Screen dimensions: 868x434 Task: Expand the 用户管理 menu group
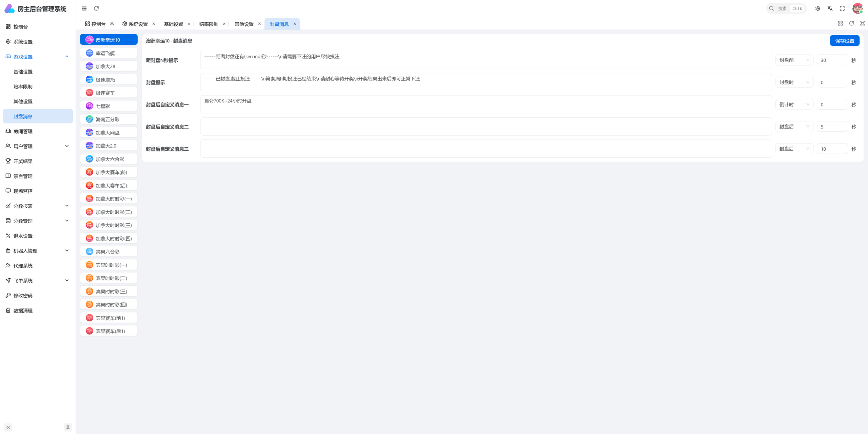coord(38,146)
